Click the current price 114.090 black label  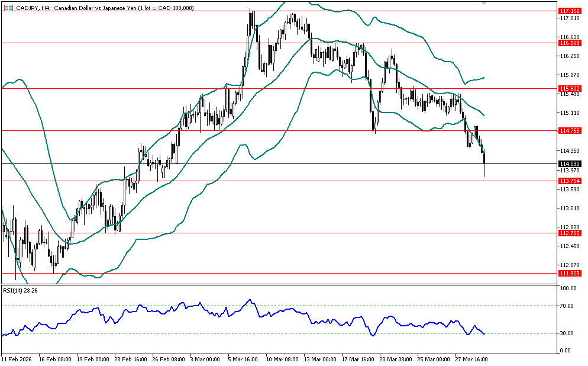click(570, 163)
